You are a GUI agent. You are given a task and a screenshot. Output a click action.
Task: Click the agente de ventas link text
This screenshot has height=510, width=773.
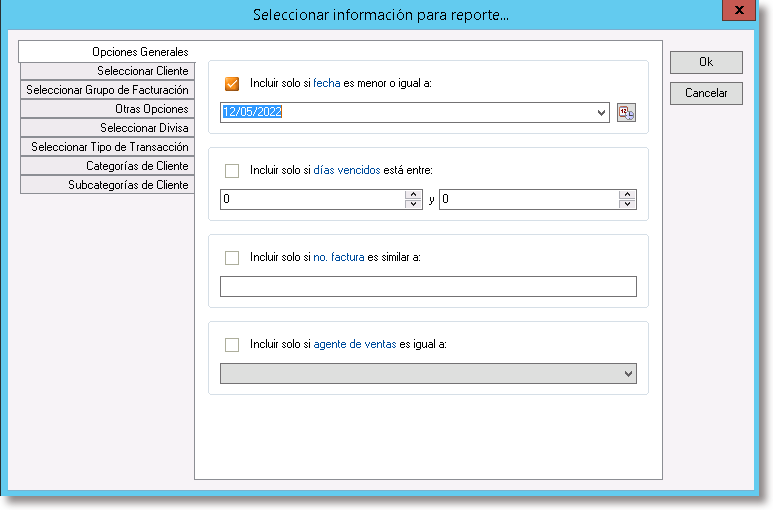pos(354,344)
